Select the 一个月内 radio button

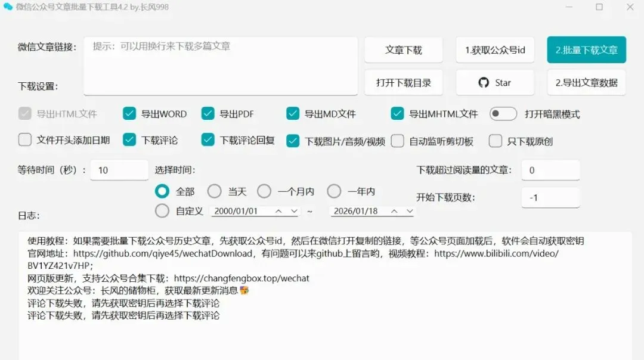tap(264, 191)
